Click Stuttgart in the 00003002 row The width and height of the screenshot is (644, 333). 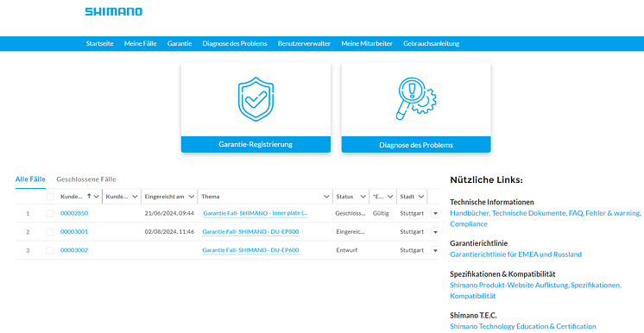coord(412,250)
